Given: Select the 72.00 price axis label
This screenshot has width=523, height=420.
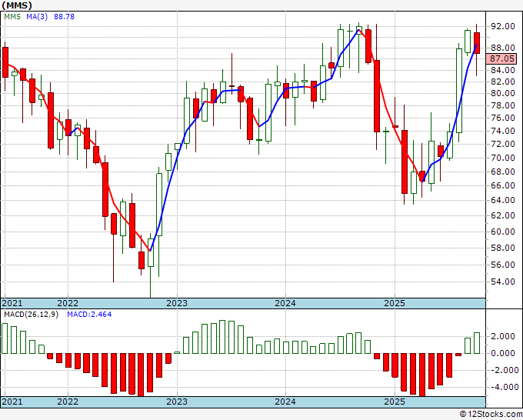Looking at the screenshot, I should click(x=502, y=144).
